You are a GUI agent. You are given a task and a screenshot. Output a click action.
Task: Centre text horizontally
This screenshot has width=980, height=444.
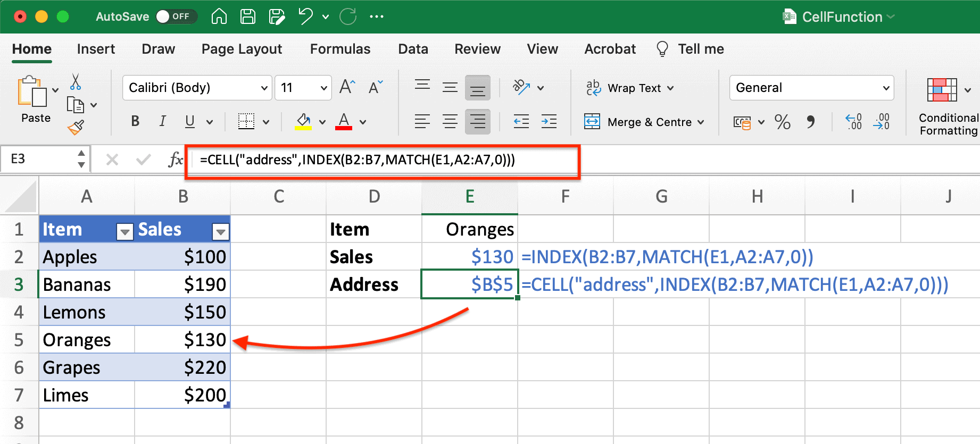450,122
